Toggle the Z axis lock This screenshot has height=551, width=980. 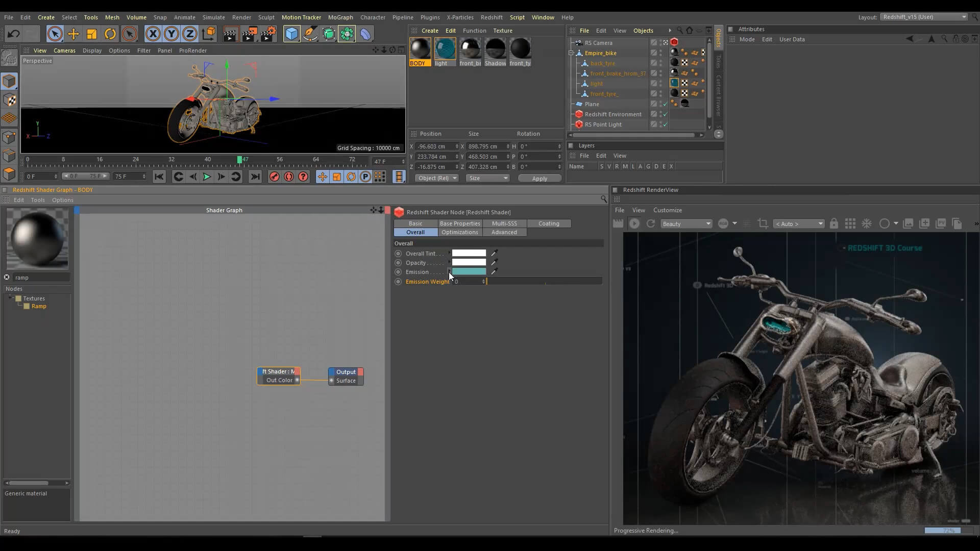coord(190,34)
